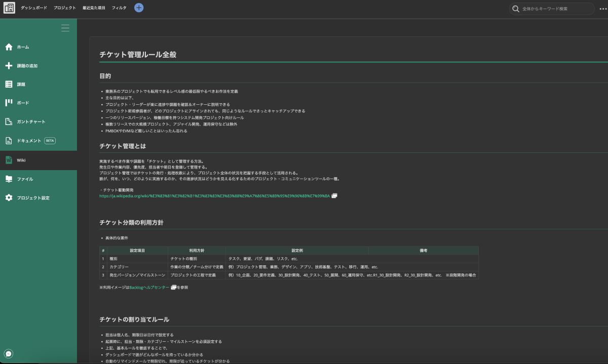Viewport: 608px width, 364px height.
Task: Expand the プロジェクト top menu
Action: (65, 8)
